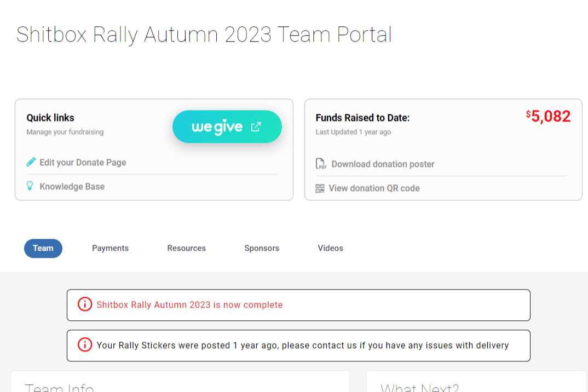Click the Download donation poster link
Viewport: 588px width, 392px height.
coord(383,164)
